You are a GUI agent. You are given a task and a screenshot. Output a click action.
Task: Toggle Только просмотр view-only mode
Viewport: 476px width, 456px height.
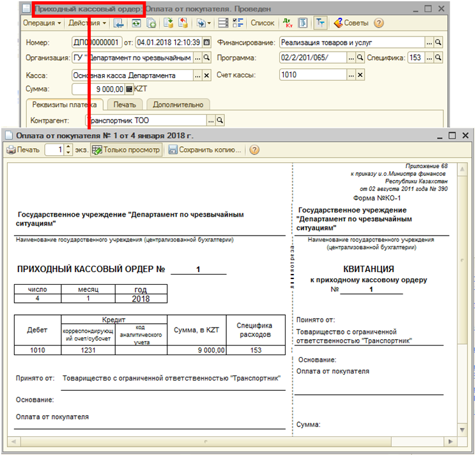coord(126,150)
